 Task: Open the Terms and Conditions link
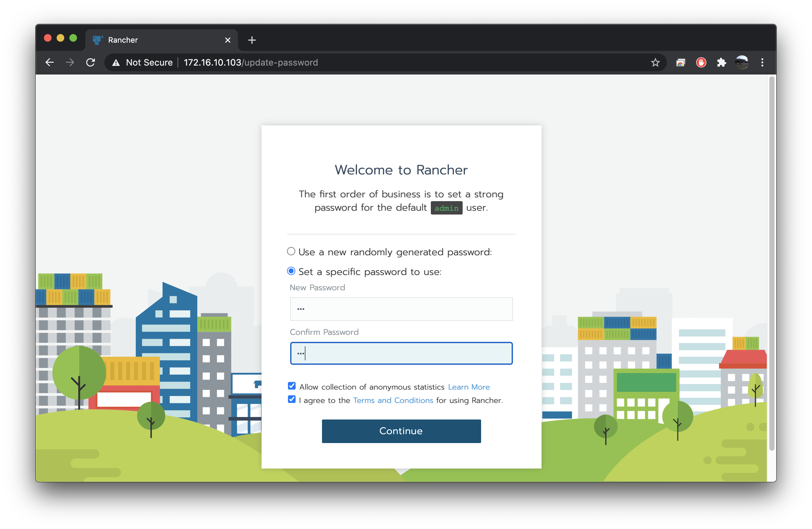pos(393,400)
